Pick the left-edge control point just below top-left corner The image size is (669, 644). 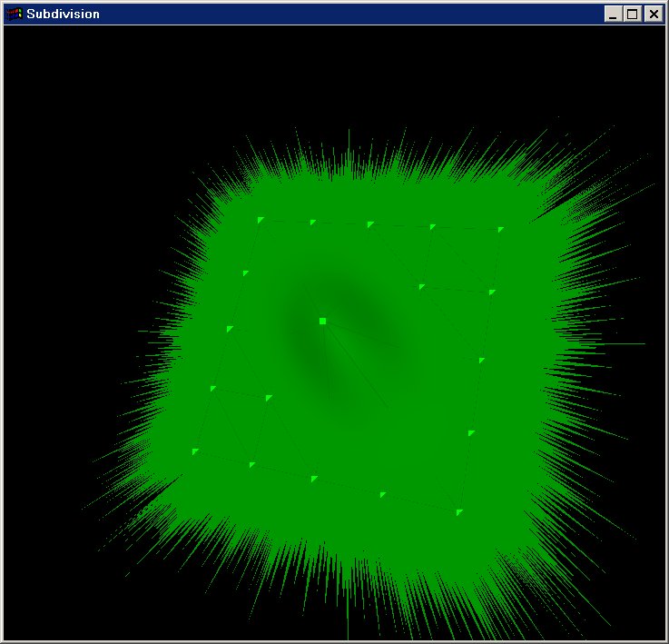[x=246, y=272]
